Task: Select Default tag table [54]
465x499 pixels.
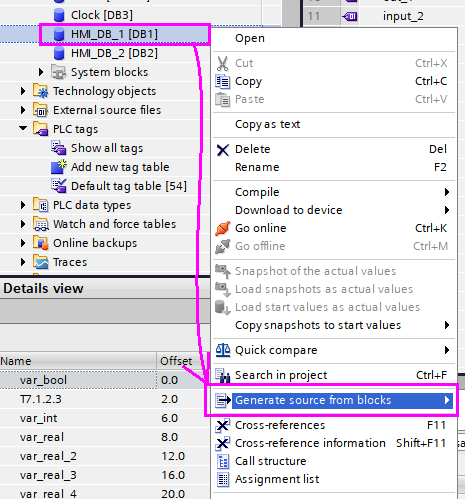Action: [129, 186]
